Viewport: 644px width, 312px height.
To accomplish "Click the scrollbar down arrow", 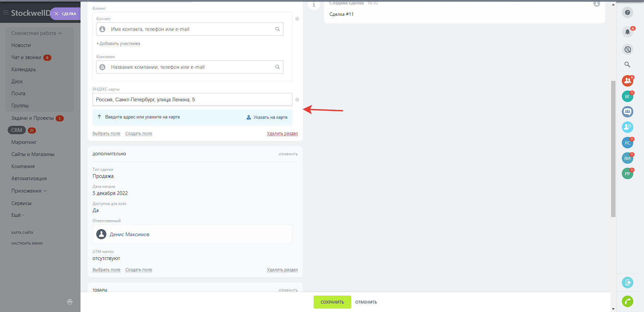I will (x=613, y=309).
